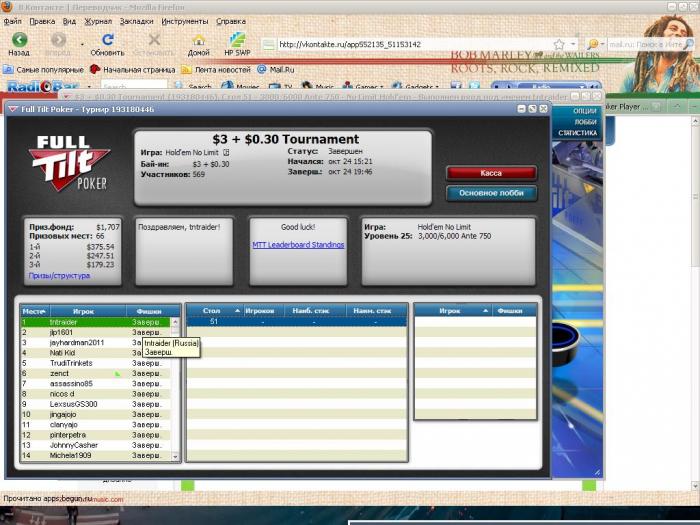Image resolution: width=700 pixels, height=525 pixels.
Task: Sort players by Место column header
Action: tap(35, 311)
